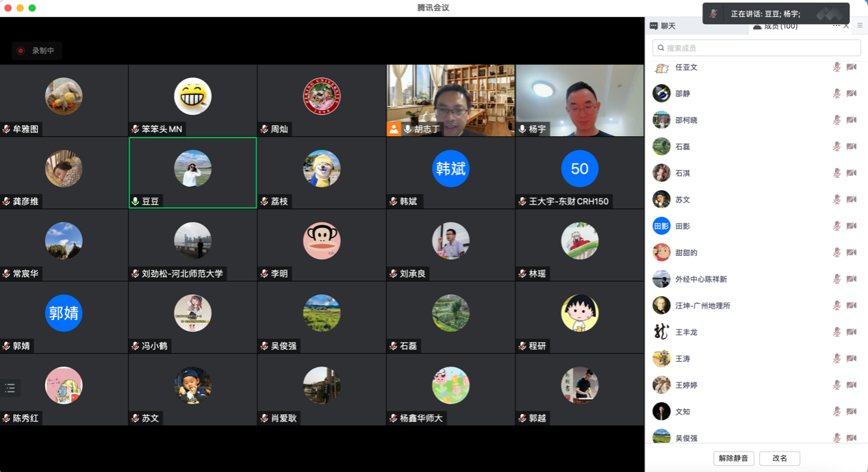Open the three-dot menu on members panel
The image size is (868, 472).
point(836,26)
